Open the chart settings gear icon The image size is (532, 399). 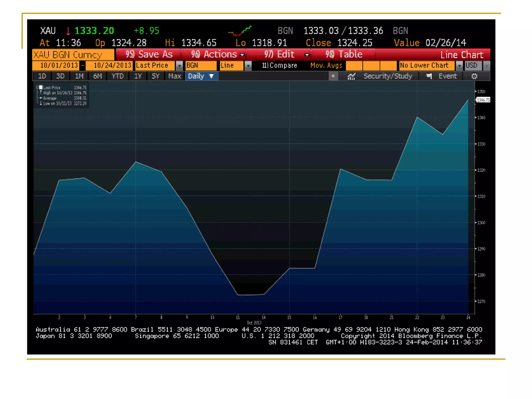(474, 76)
